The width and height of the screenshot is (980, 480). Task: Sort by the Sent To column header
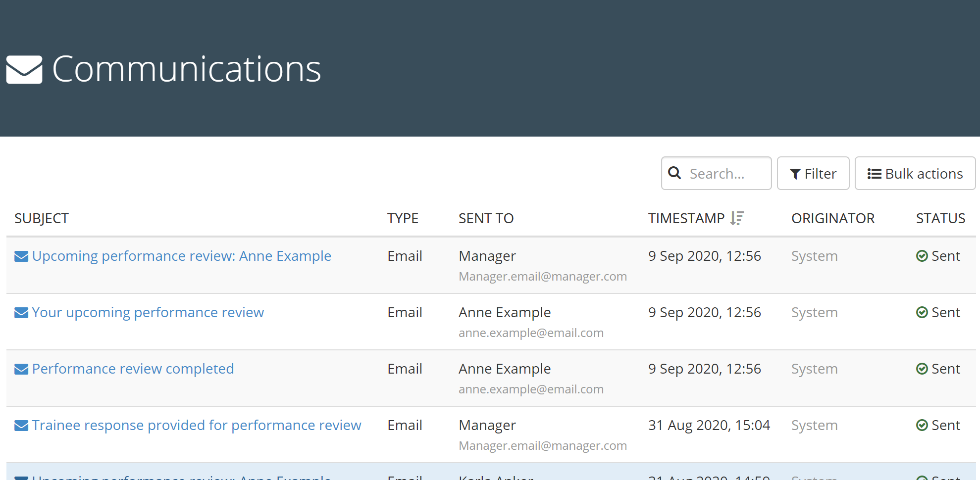[486, 218]
